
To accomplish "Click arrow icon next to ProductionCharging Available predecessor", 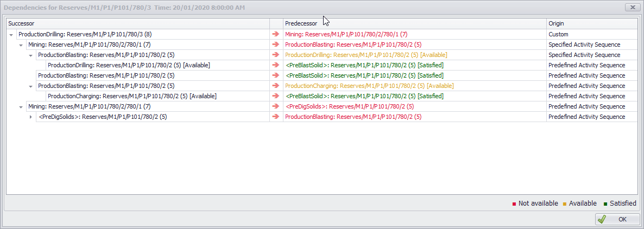I will [x=276, y=86].
